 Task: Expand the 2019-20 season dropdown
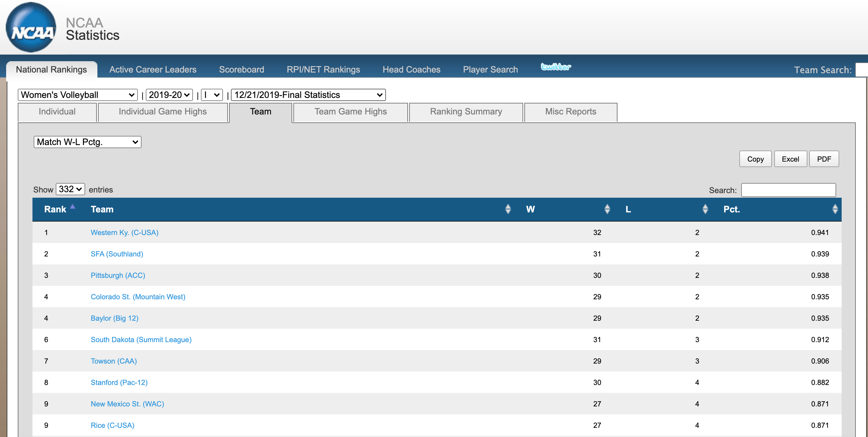(x=169, y=95)
